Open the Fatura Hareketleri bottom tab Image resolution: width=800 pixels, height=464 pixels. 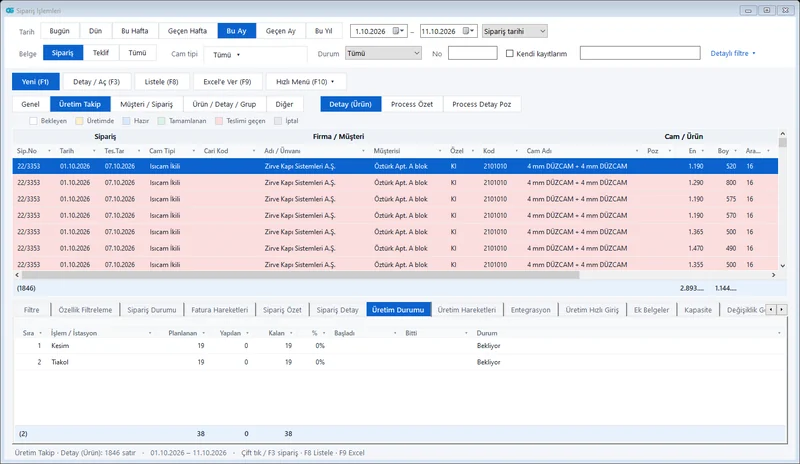[x=219, y=310]
